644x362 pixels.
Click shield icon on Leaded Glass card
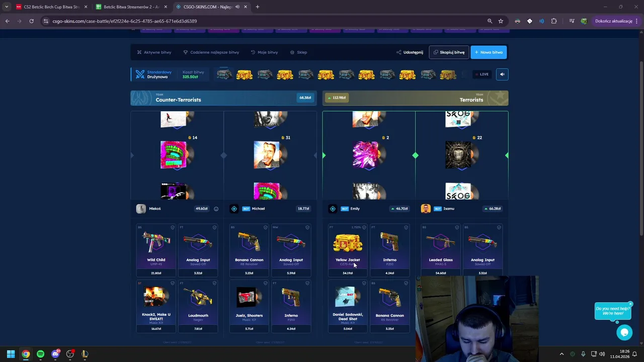(457, 228)
